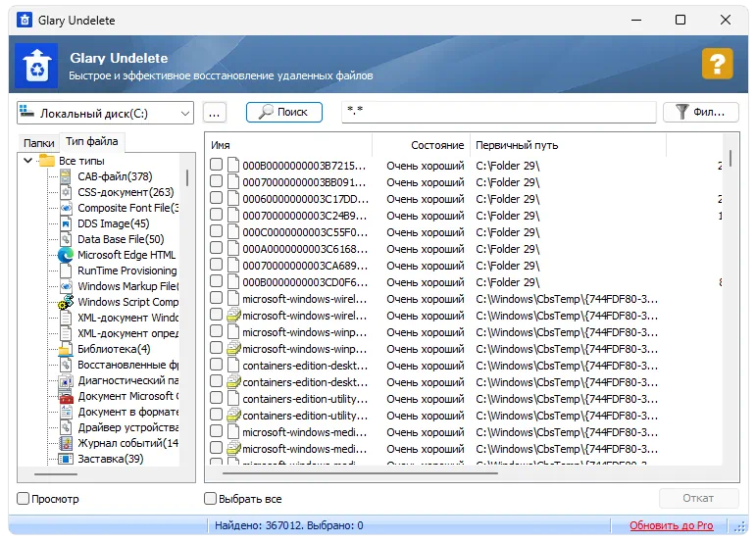Click the DDS Image(45) icon
Screen dimensions: 756x542
[x=66, y=224]
